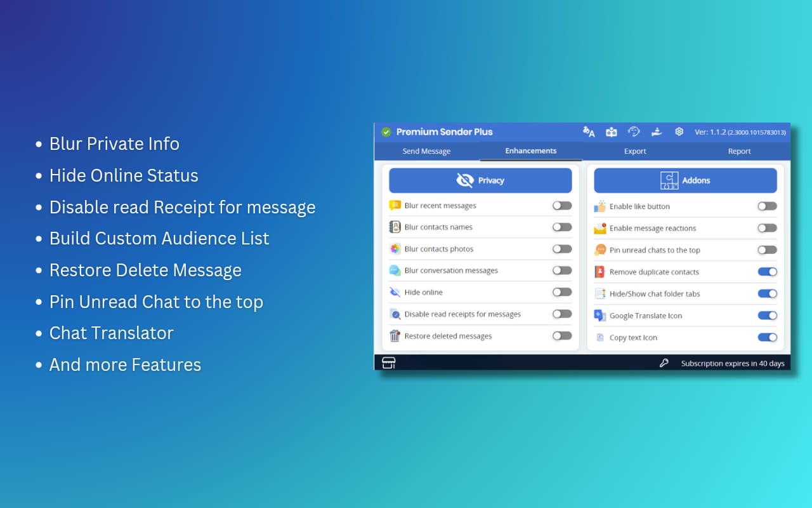Open the translate language icon in header
Screen dimensions: 812x508
click(x=588, y=131)
